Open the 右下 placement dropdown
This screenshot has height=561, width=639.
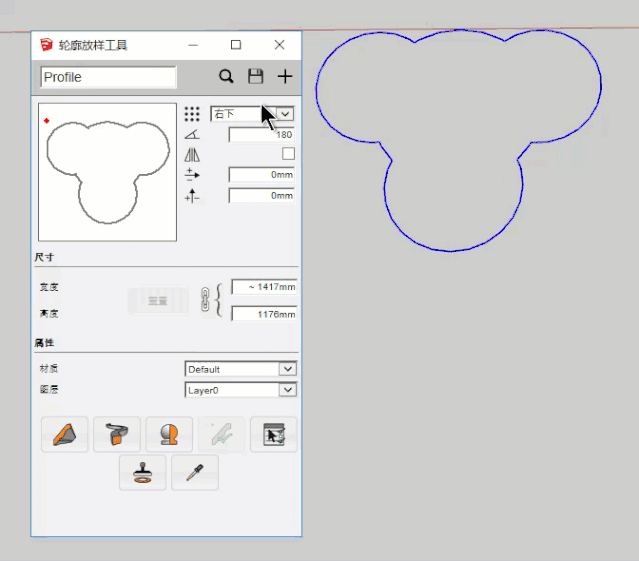pos(285,114)
